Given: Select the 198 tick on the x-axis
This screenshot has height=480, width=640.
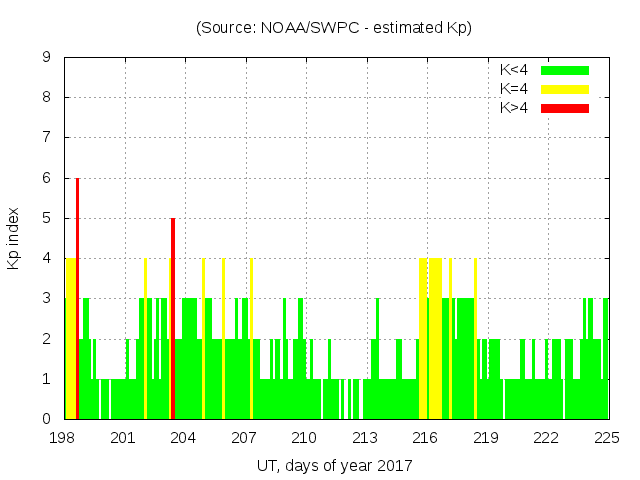Looking at the screenshot, I should tap(64, 438).
